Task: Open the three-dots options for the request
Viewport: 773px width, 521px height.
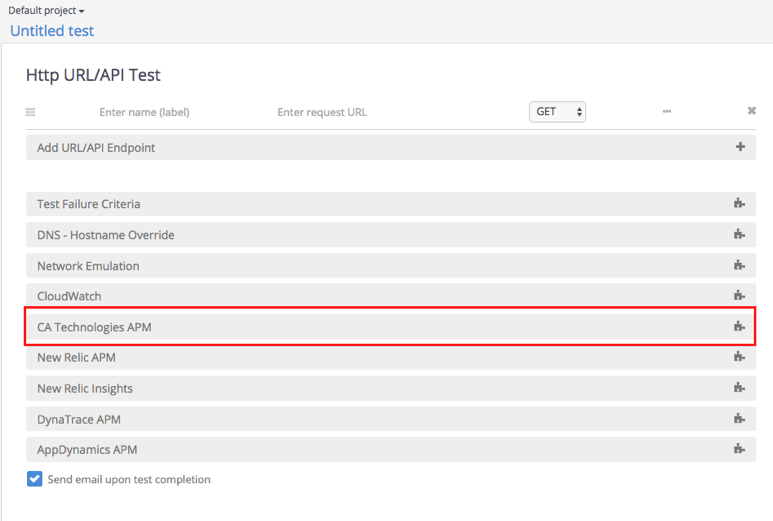Action: click(666, 112)
